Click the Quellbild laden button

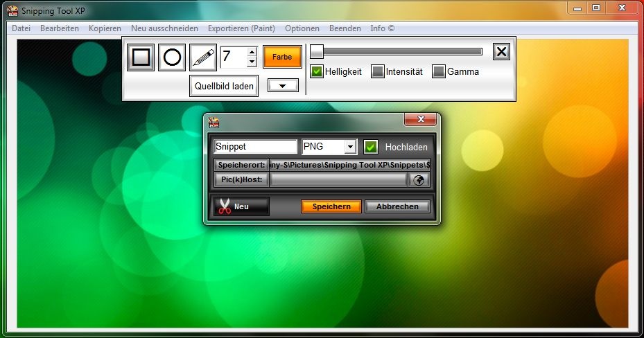(224, 86)
